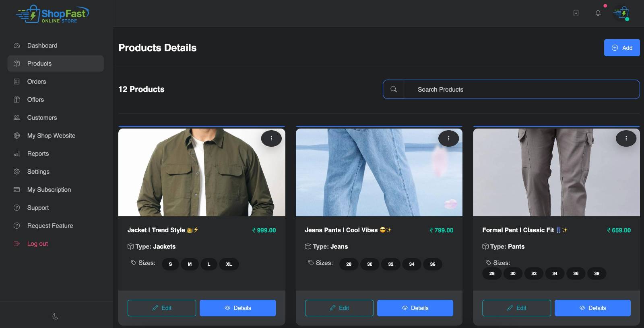Click the notification bell icon

598,13
